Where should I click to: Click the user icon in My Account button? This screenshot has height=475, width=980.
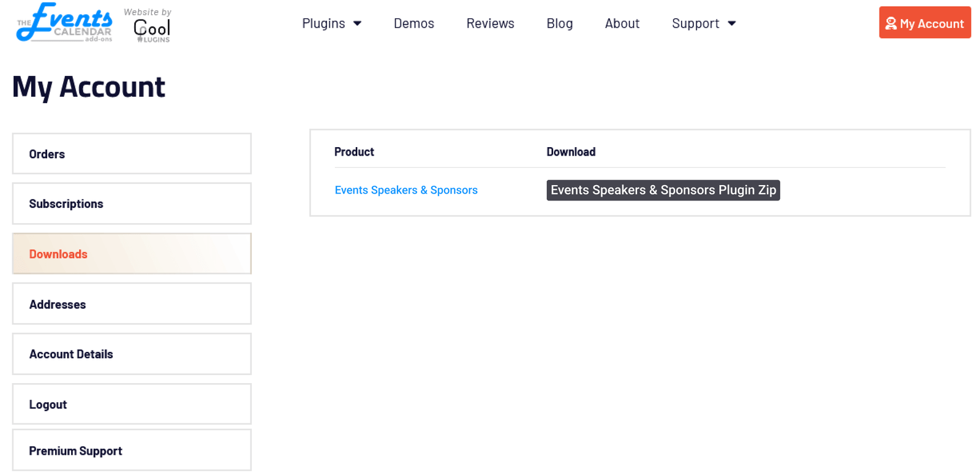(x=891, y=23)
